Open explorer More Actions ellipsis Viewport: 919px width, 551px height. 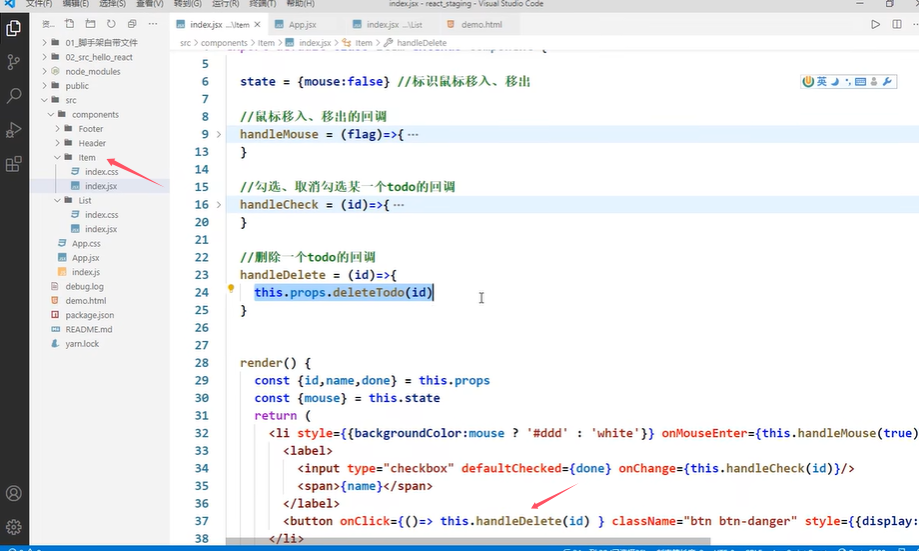[x=153, y=24]
